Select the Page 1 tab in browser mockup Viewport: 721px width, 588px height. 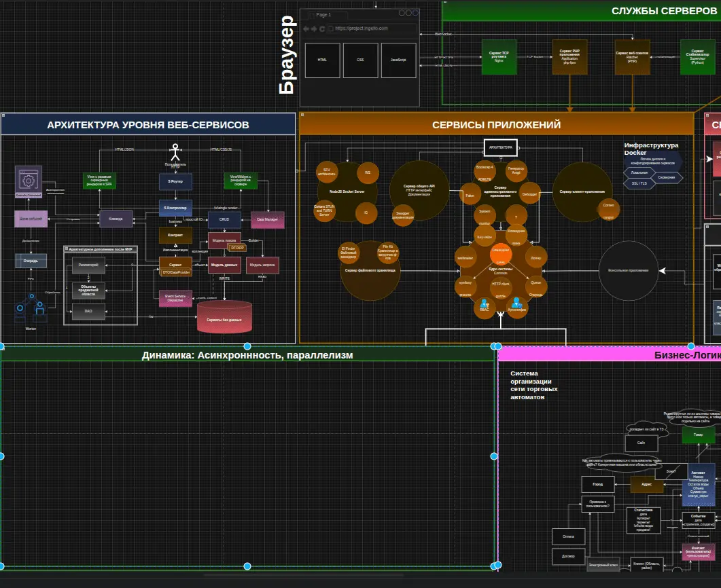point(323,14)
